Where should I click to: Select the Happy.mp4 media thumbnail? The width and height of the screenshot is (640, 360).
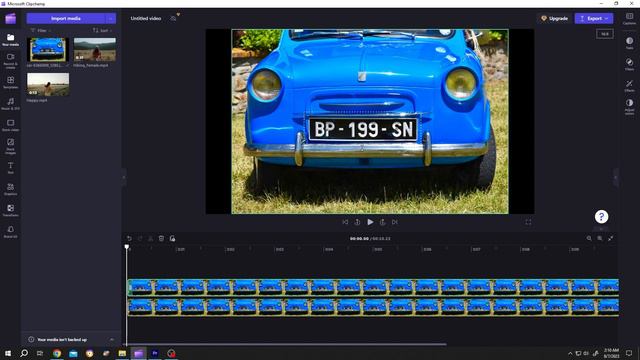(48, 84)
